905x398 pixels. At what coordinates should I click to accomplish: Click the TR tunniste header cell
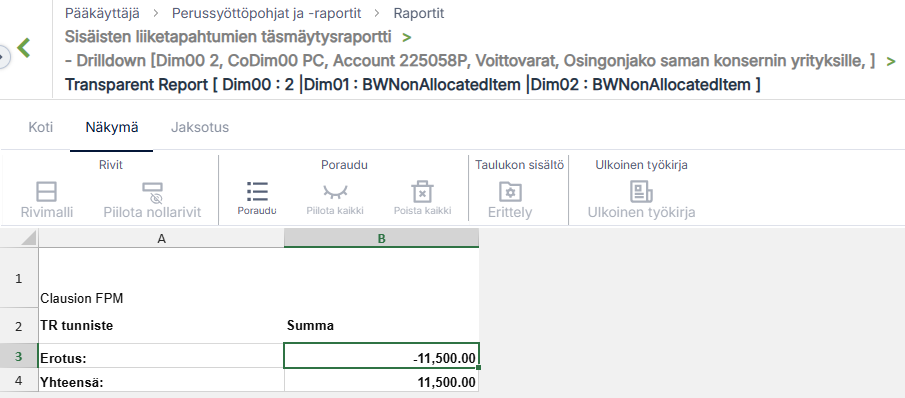162,326
